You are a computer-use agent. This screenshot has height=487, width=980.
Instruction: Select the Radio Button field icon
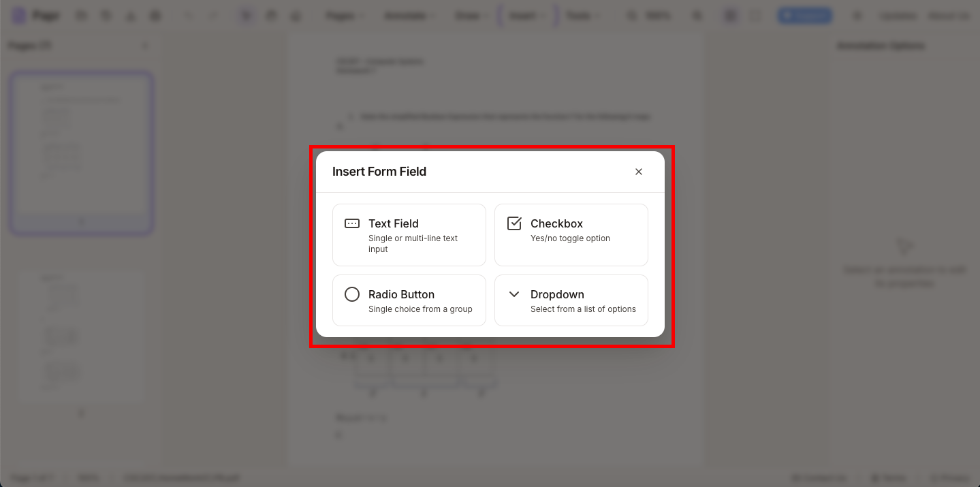(351, 294)
